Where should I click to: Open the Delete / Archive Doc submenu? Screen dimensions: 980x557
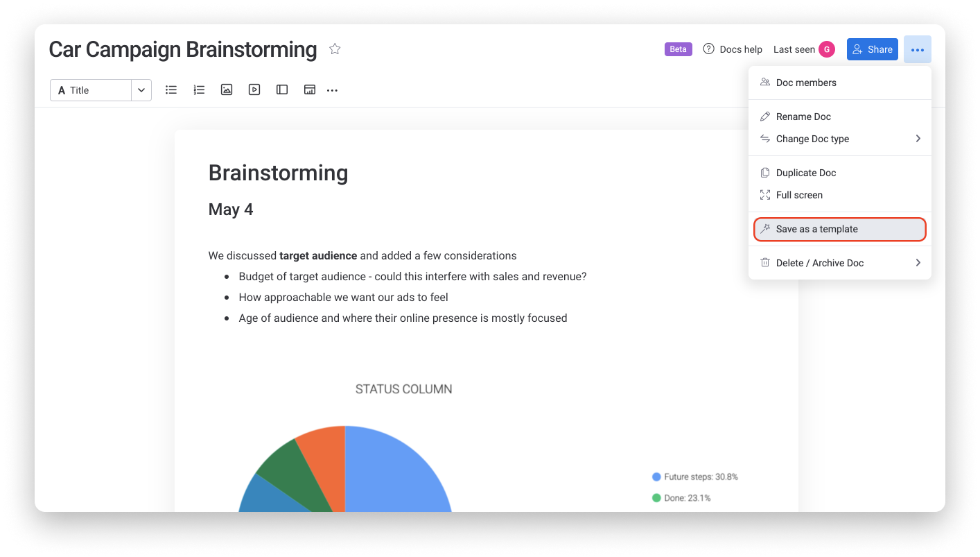840,263
